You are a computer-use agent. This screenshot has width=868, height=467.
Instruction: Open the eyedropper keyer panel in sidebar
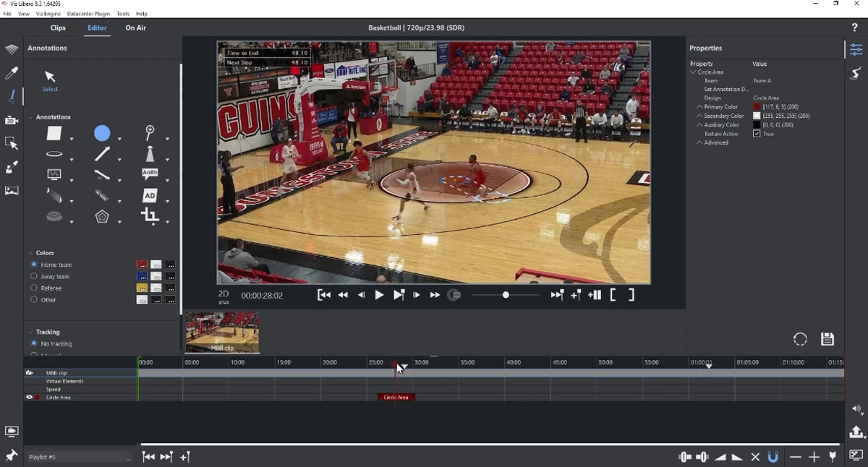coord(12,73)
